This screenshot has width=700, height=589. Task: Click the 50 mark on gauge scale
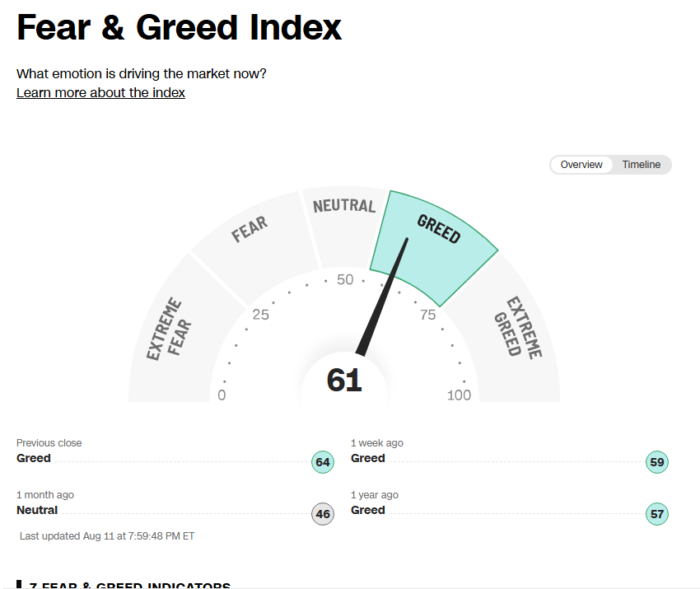tap(345, 279)
